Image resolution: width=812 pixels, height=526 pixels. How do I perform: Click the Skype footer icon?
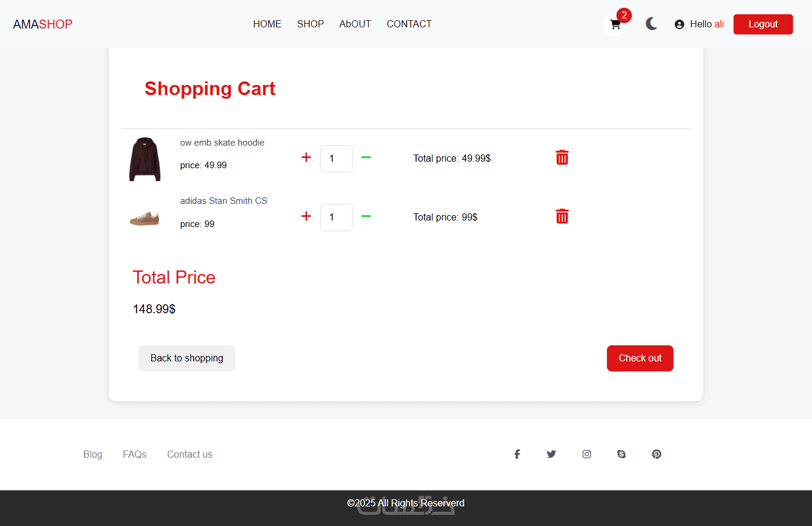tap(622, 454)
